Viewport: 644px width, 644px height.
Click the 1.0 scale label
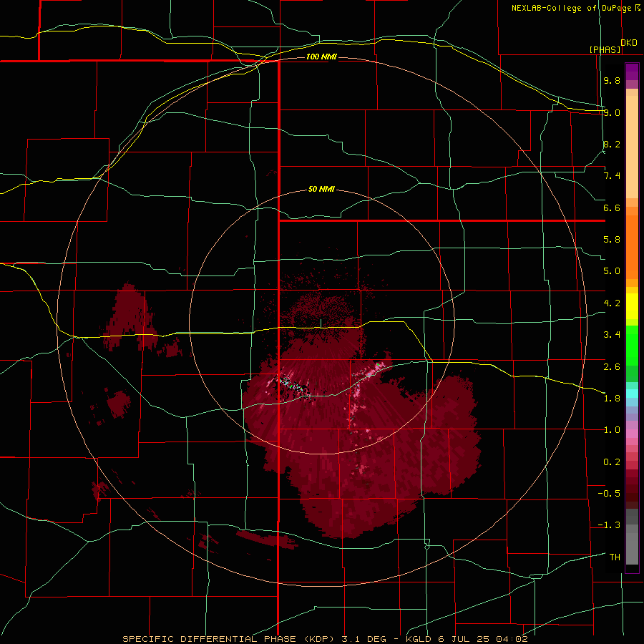click(612, 430)
